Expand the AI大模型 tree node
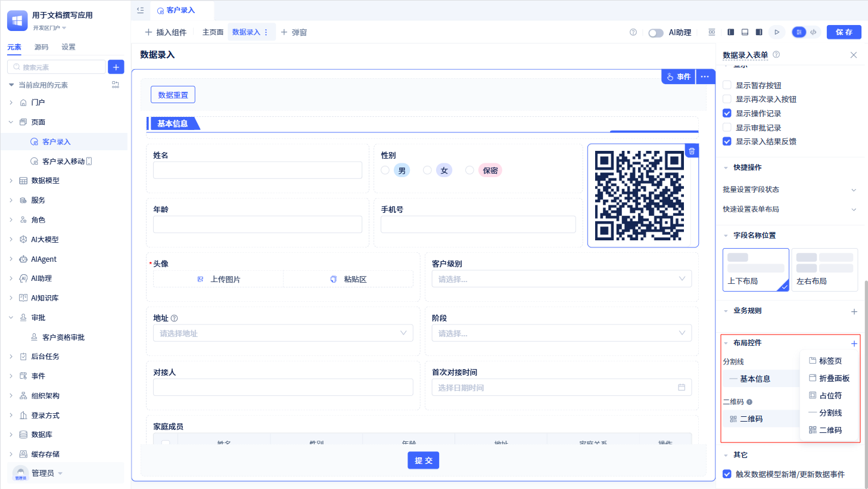 (11, 239)
